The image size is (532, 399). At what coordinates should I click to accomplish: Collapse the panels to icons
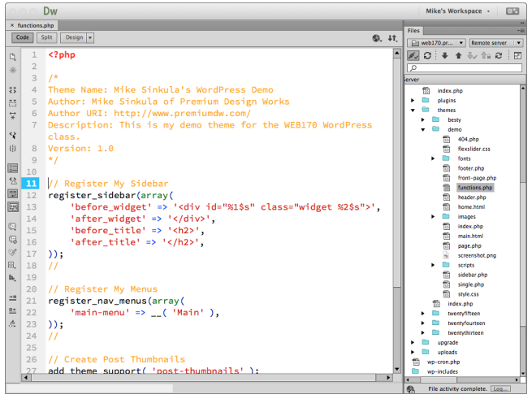[x=522, y=23]
